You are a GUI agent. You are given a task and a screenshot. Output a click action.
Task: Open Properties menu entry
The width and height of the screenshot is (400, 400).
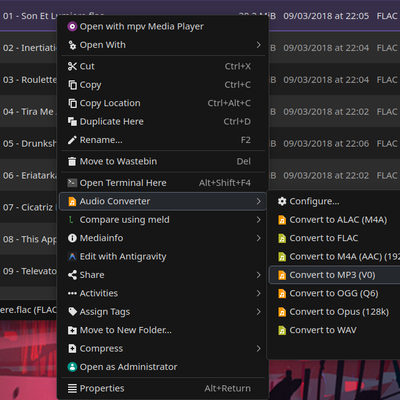(x=163, y=388)
